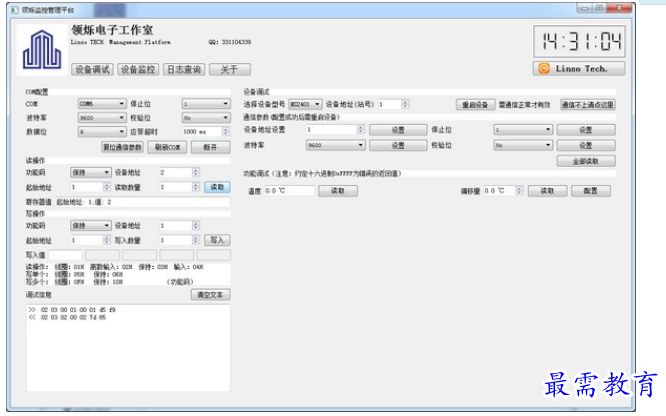Open the COM配置 波特率 dropdown
This screenshot has height=416, width=666.
pyautogui.click(x=102, y=118)
